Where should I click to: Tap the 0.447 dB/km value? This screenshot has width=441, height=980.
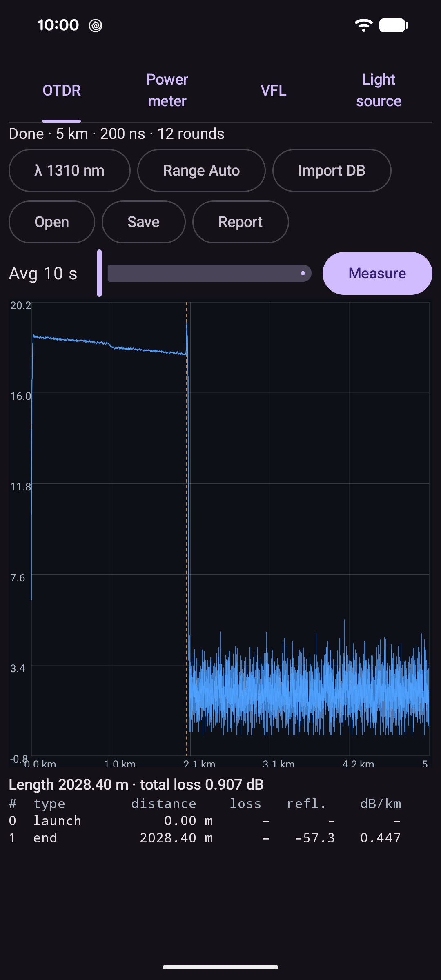pos(381,838)
